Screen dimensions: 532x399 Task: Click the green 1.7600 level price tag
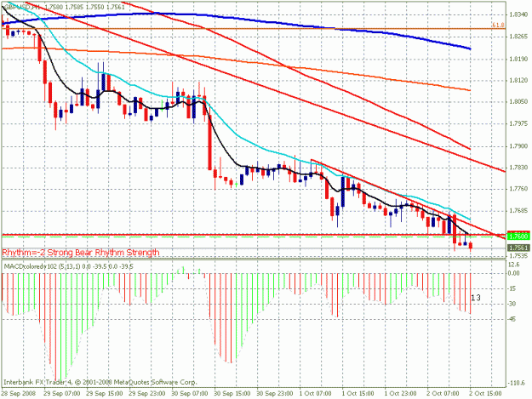518,236
